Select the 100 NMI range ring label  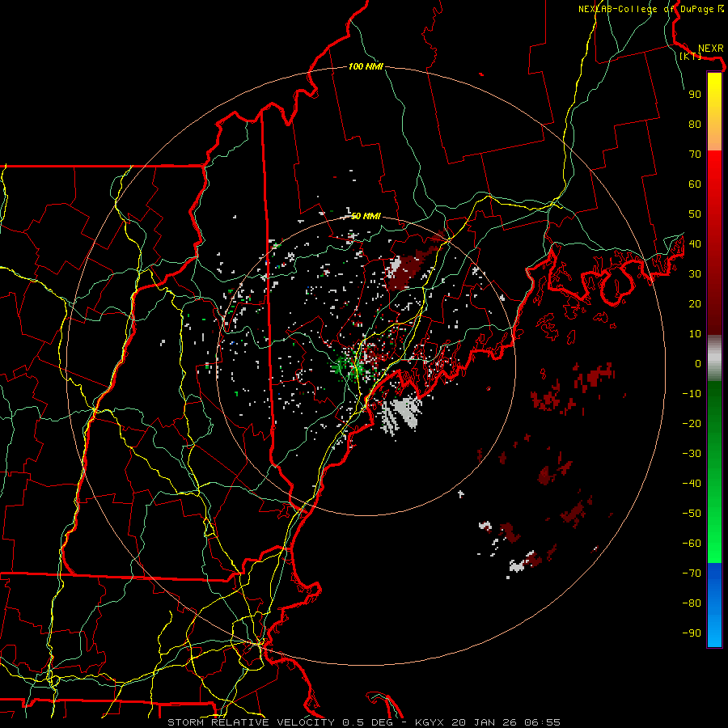coord(366,67)
